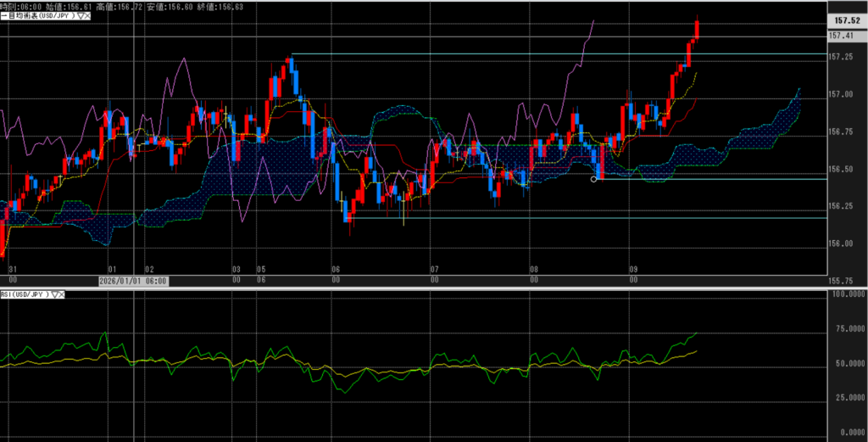Image resolution: width=868 pixels, height=442 pixels.
Task: Open the Ichimoku (一目均衡表) settings triangle dropdown
Action: [80, 16]
